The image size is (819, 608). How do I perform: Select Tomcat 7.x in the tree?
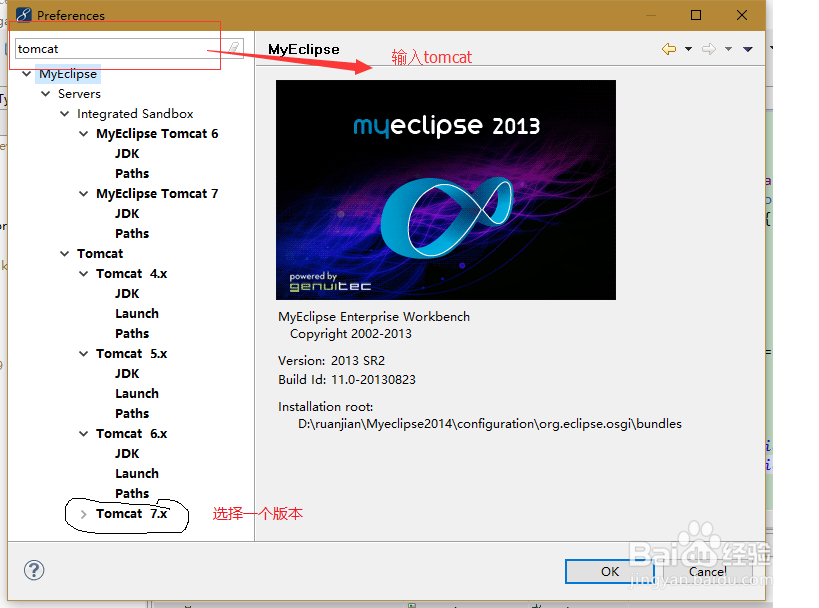click(x=132, y=513)
